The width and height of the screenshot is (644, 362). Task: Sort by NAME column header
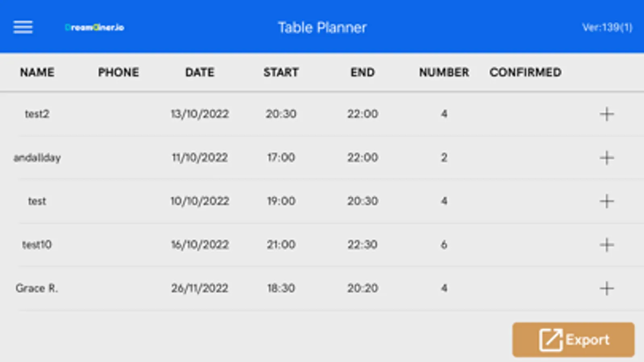tap(37, 72)
